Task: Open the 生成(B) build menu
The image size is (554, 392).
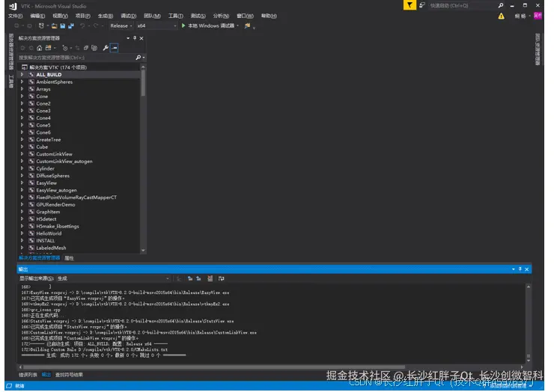Action: click(106, 16)
